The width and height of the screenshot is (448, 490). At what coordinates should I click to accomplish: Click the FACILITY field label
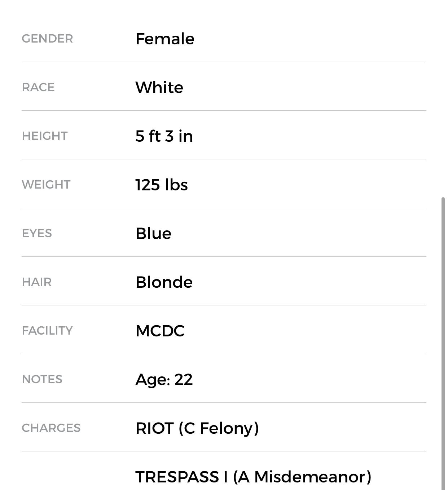47,331
